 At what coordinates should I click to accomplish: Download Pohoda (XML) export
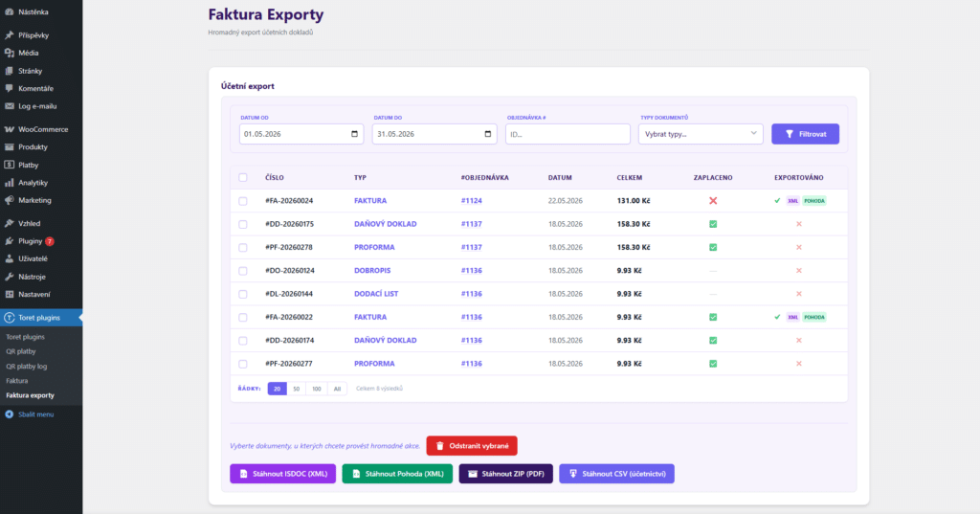point(397,474)
